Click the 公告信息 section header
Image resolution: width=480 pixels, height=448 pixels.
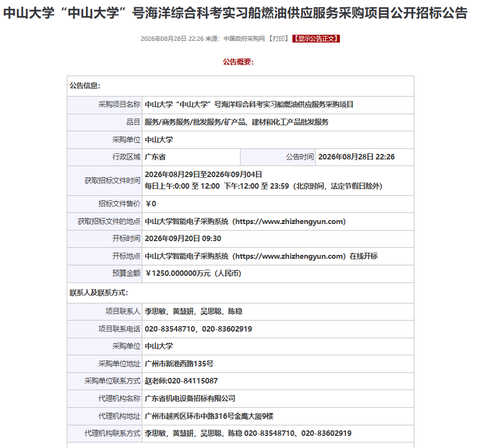[x=85, y=86]
